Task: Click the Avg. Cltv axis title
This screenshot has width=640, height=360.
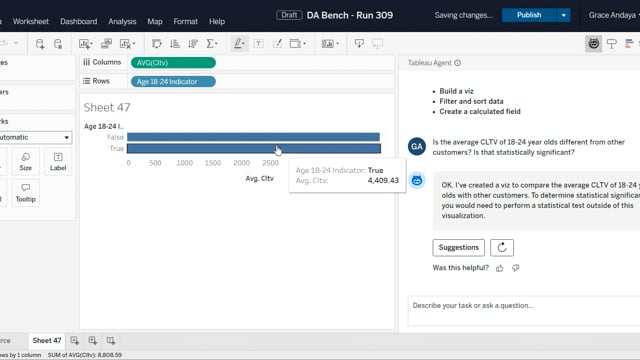Action: tap(260, 178)
